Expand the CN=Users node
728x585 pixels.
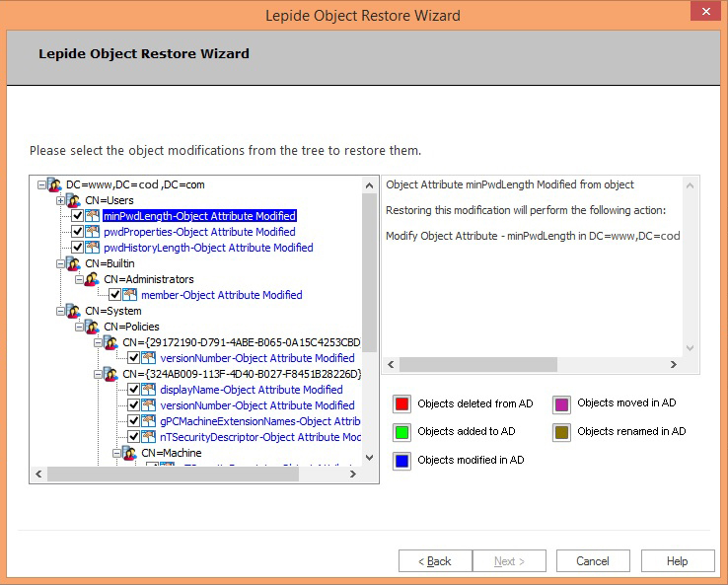click(x=60, y=200)
